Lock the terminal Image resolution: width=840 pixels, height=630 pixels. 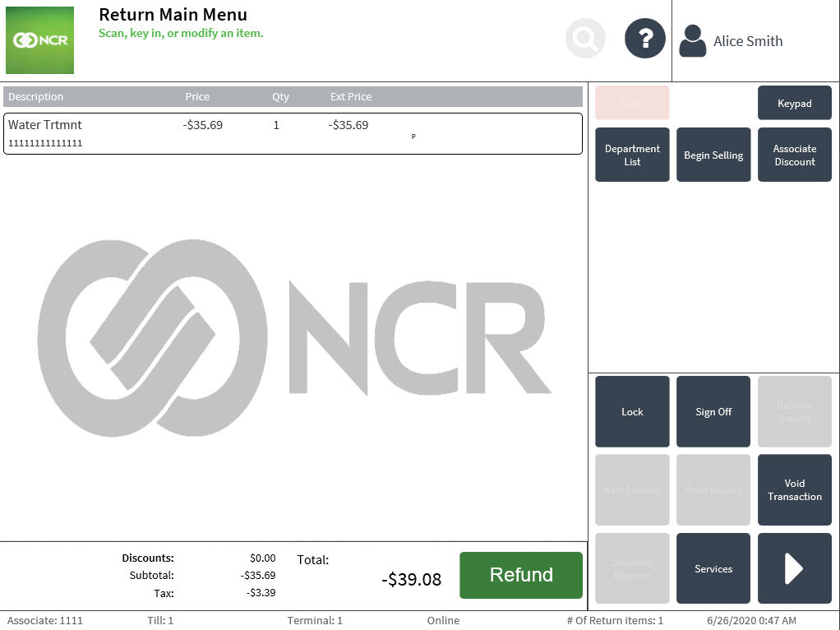click(x=632, y=412)
